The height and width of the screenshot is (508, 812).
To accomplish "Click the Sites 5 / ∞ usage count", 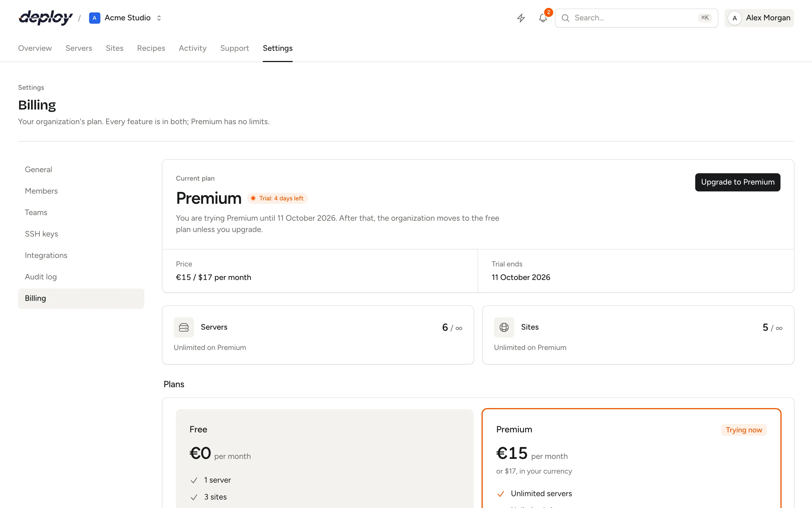I will (773, 327).
